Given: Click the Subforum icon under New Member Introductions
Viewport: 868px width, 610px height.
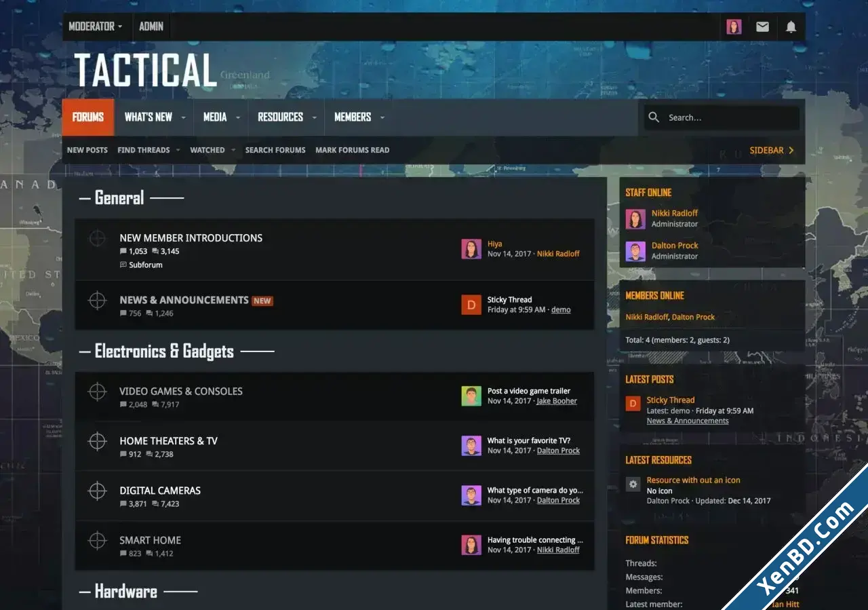Looking at the screenshot, I should point(123,265).
